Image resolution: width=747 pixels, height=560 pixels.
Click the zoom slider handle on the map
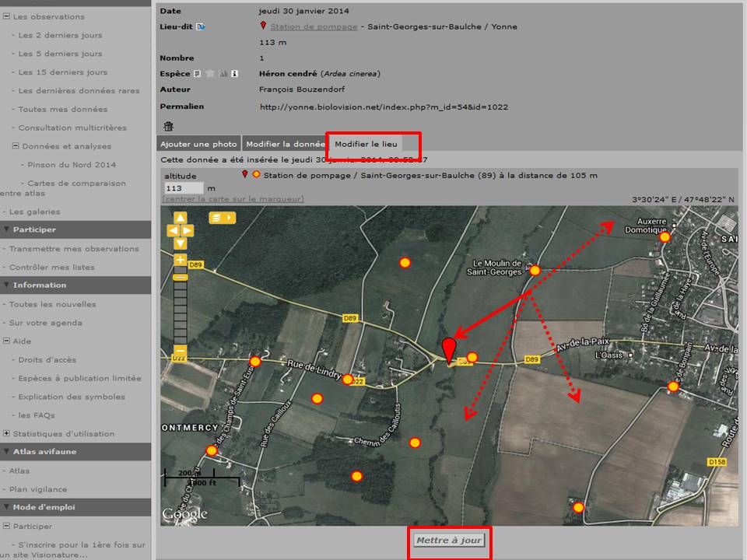[x=180, y=277]
